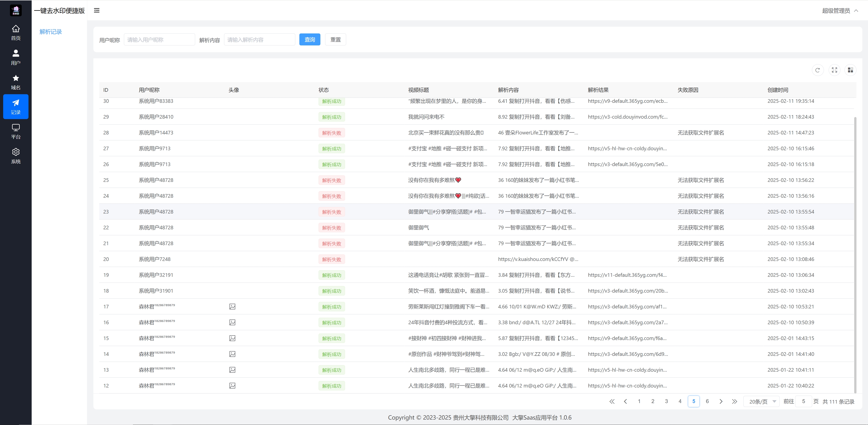Open the 首页 home sidebar icon
Screen dimensions: 868x425
[x=16, y=33]
